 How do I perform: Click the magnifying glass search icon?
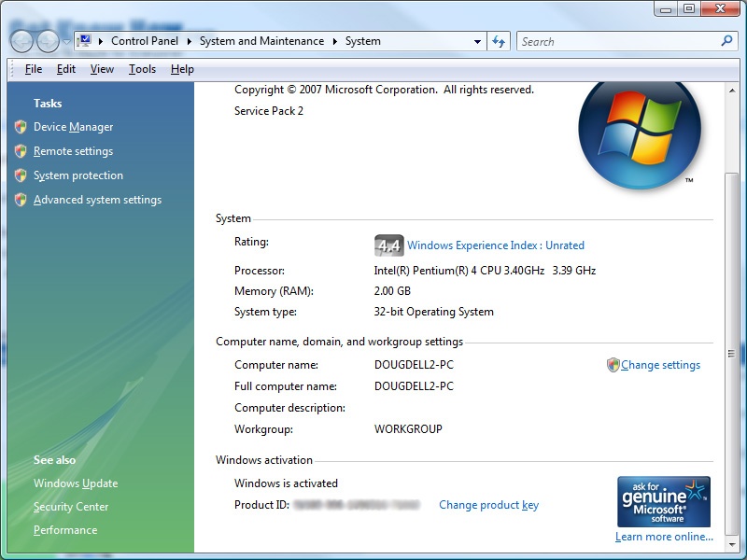coord(727,41)
